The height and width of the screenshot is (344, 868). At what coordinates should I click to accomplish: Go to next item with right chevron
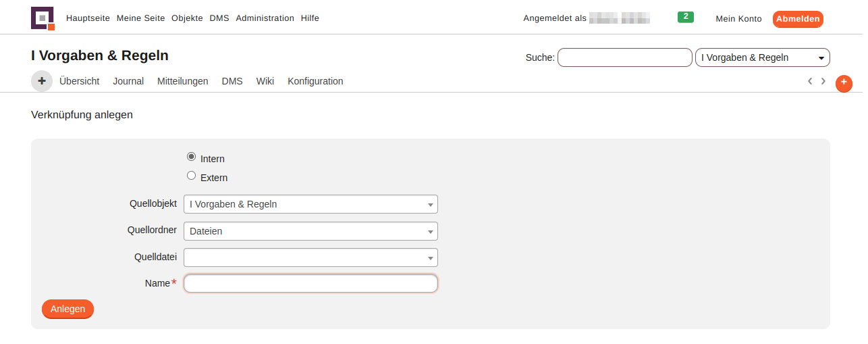coord(823,81)
